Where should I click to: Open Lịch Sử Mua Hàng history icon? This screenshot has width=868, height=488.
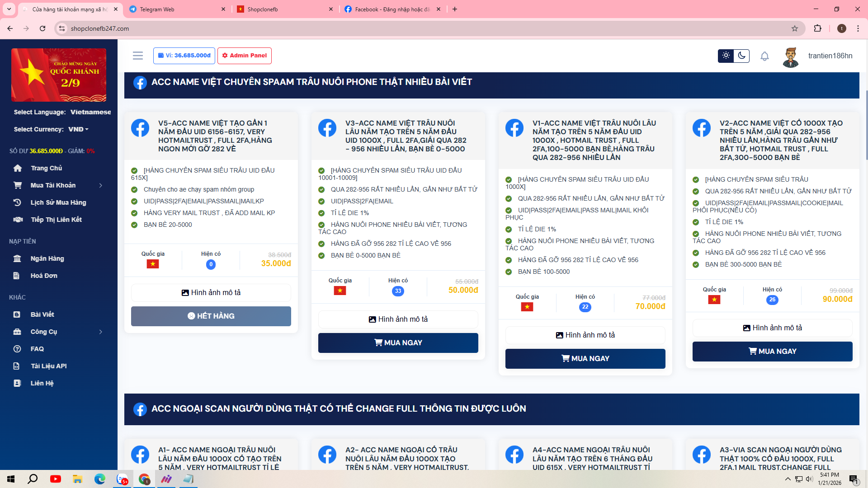18,202
